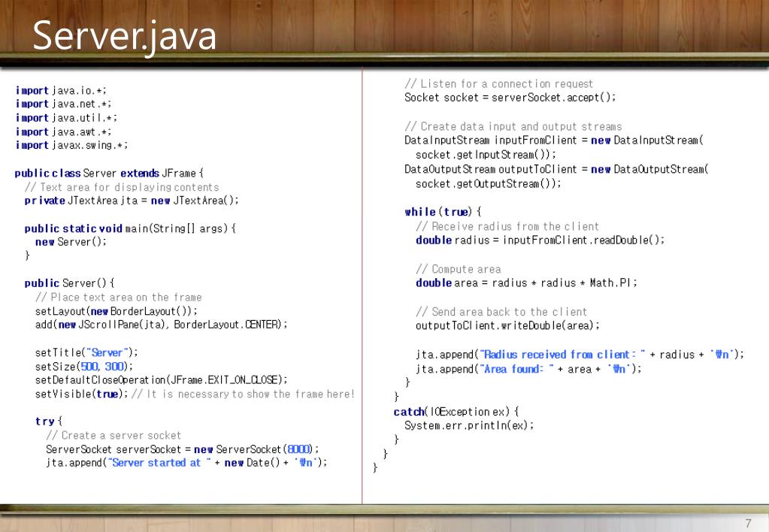Click the 'socket.getOutputStream());' line
This screenshot has height=532, width=769.
pos(489,184)
